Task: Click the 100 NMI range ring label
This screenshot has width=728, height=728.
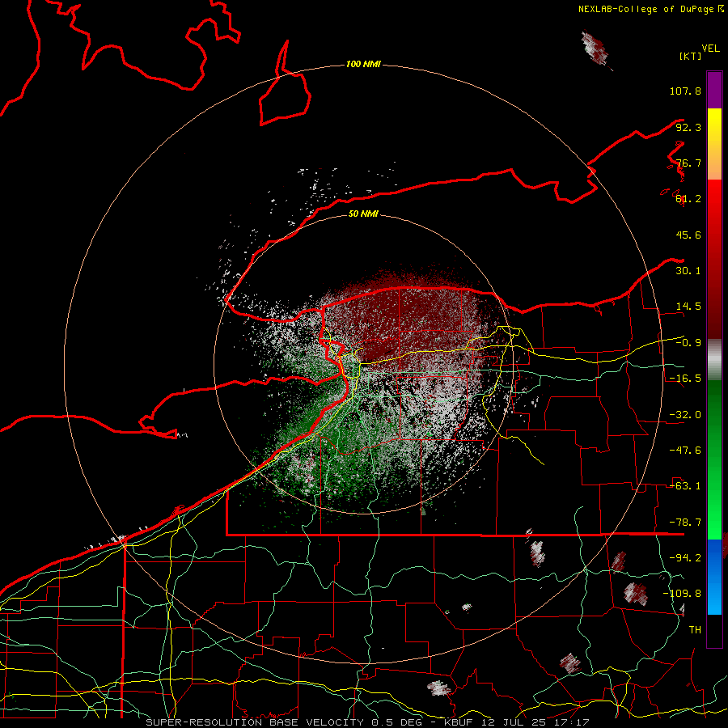Action: pos(363,64)
